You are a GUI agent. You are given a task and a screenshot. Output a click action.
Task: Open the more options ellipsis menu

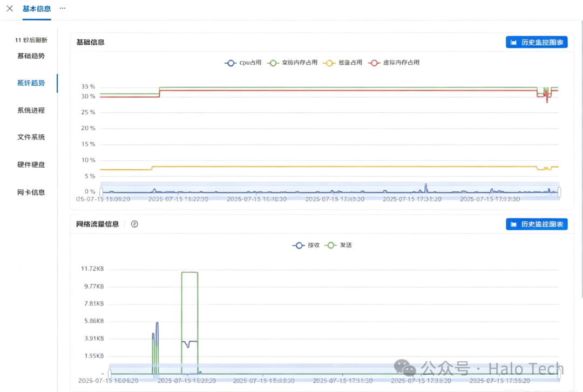point(63,8)
